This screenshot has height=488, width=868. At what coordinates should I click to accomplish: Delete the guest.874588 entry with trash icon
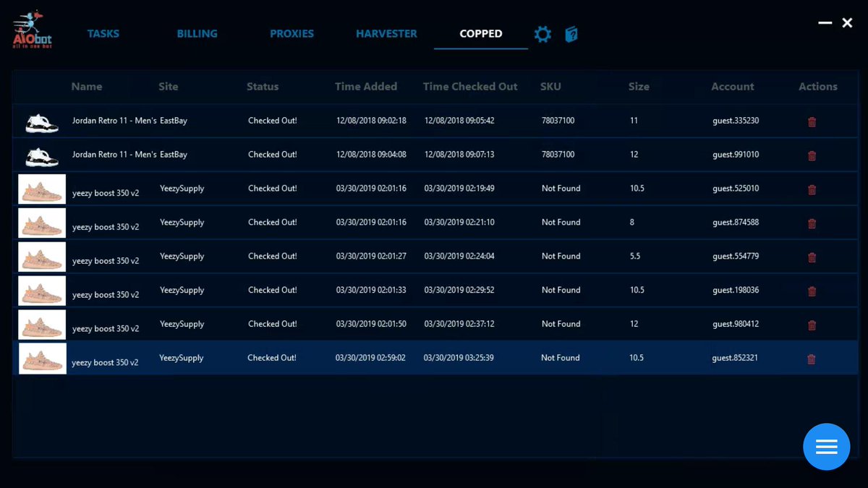(812, 223)
